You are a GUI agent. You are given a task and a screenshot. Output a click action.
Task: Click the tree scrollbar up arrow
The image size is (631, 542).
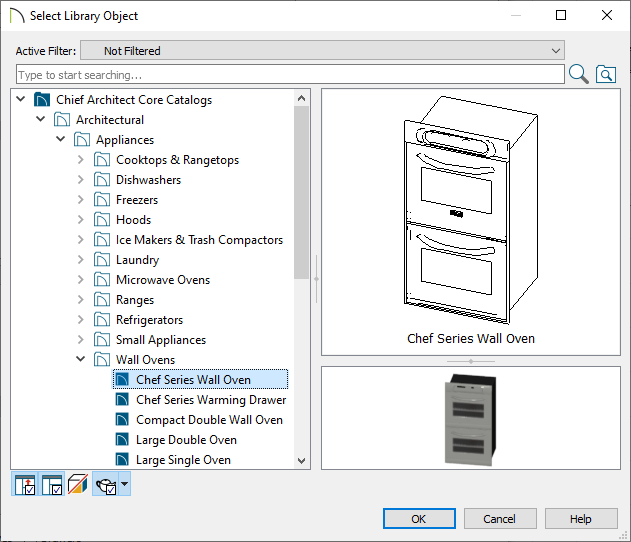pyautogui.click(x=301, y=98)
